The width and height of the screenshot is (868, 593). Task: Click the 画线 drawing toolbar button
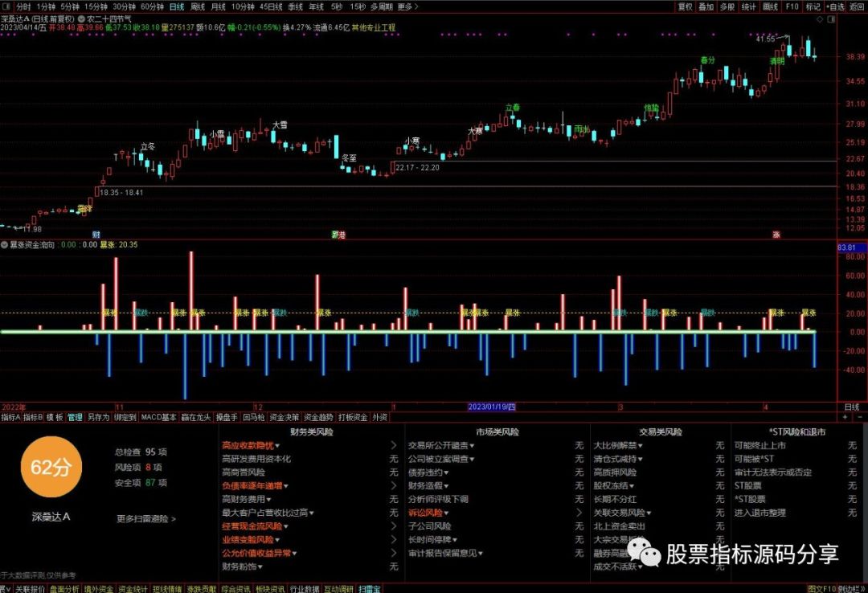pyautogui.click(x=771, y=6)
